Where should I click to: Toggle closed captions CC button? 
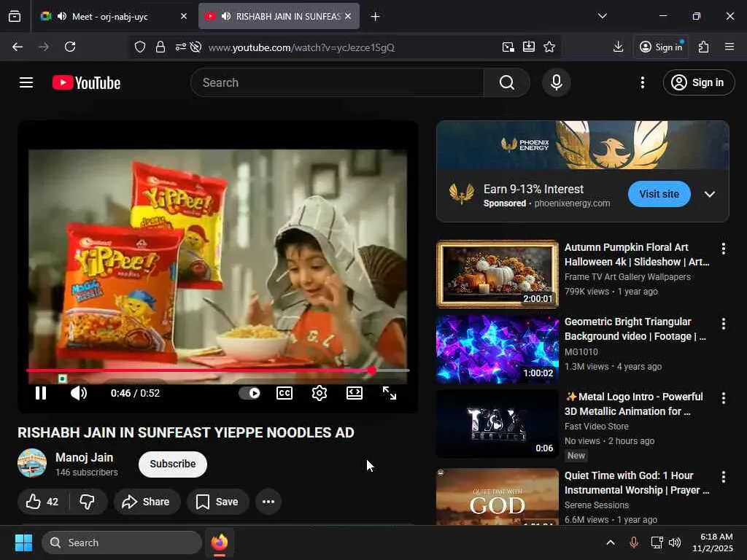[285, 393]
